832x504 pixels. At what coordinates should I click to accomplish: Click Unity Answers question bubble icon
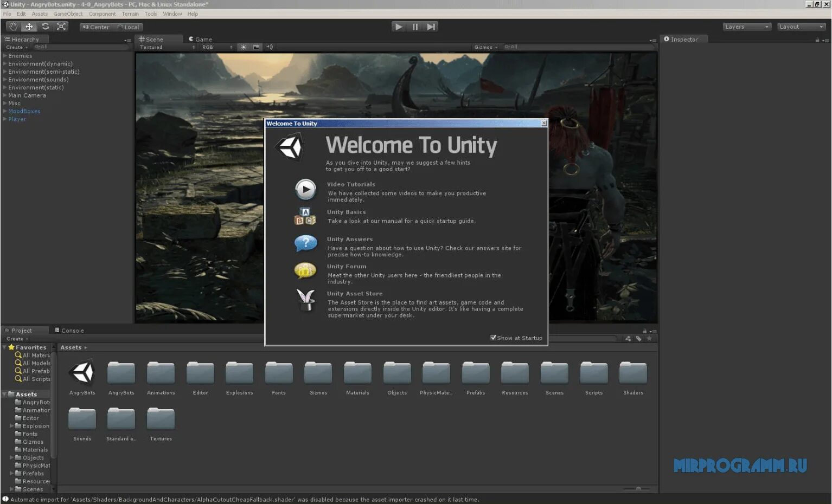pos(305,243)
